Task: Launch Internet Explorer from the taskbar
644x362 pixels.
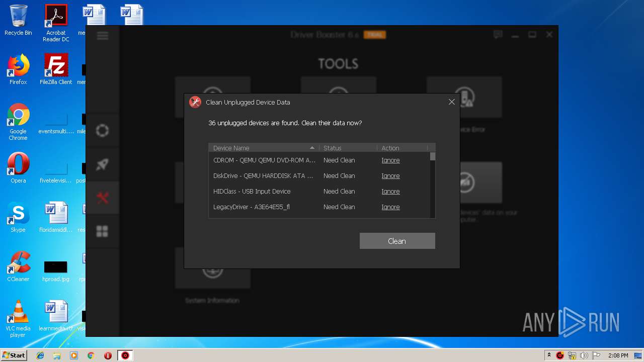Action: [40, 355]
